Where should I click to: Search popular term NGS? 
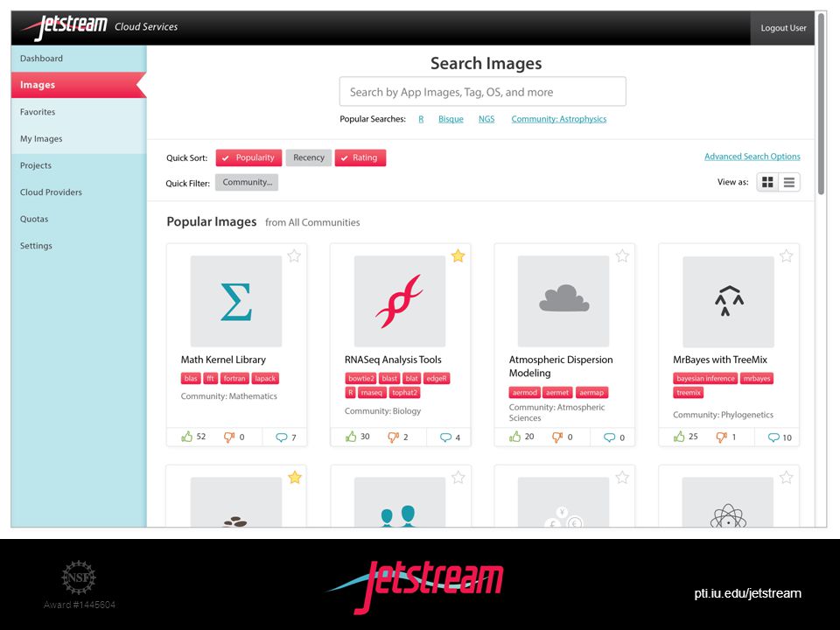coord(486,119)
